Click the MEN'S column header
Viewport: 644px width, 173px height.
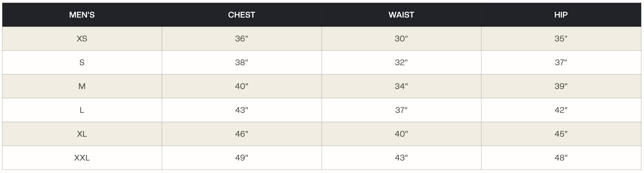[x=82, y=15]
